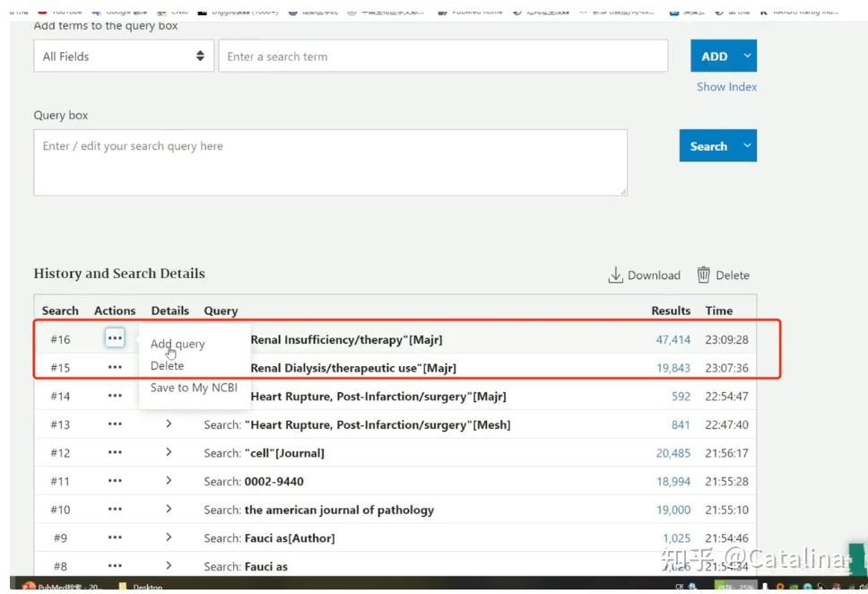Open actions ellipsis for search #10
The image size is (868, 594).
(x=115, y=510)
